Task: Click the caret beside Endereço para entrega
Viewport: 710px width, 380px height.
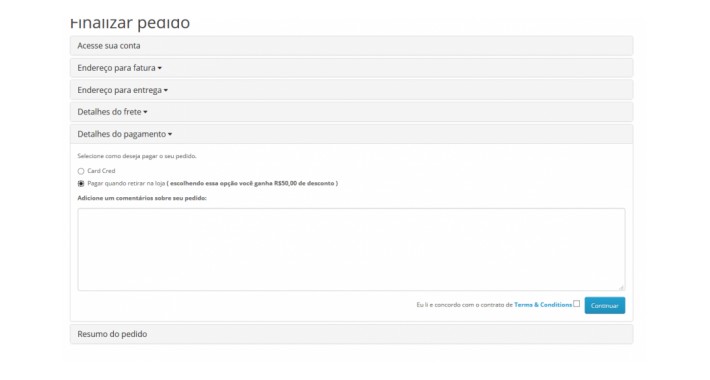Action: click(x=166, y=91)
